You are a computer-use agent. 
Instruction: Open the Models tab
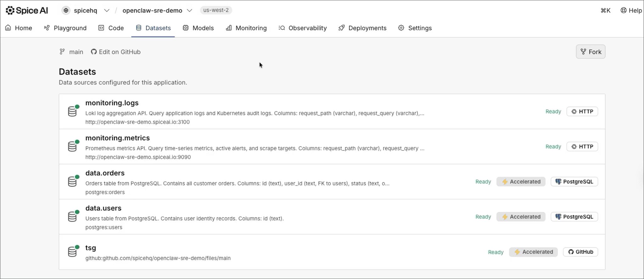[x=198, y=28]
